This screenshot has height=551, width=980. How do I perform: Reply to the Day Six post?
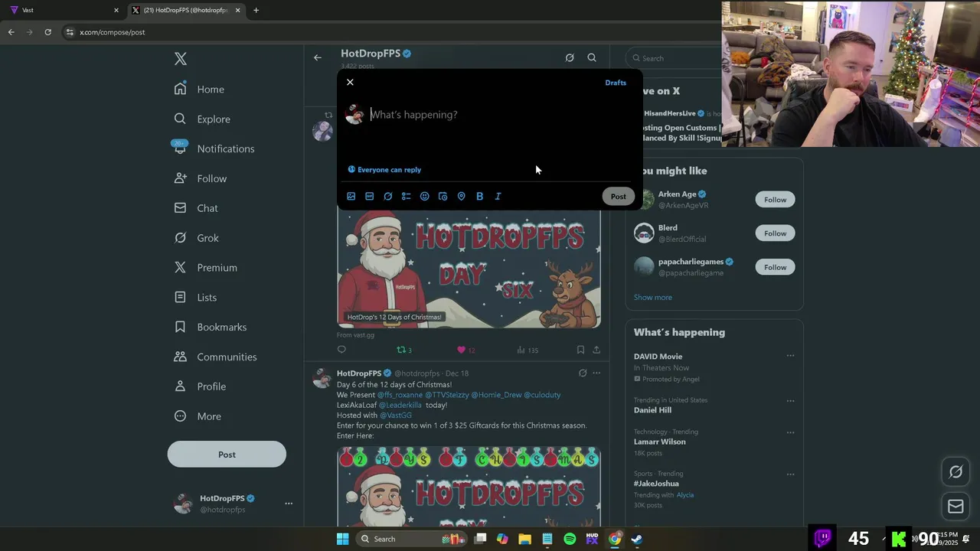coord(341,350)
